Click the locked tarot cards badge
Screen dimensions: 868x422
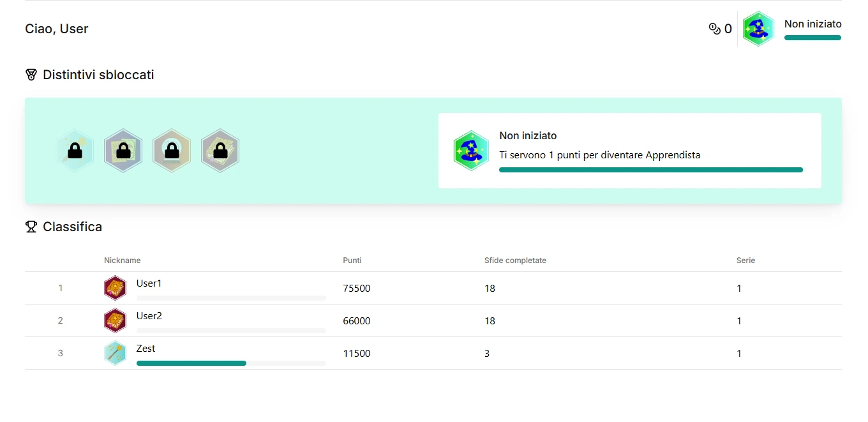[x=123, y=151]
